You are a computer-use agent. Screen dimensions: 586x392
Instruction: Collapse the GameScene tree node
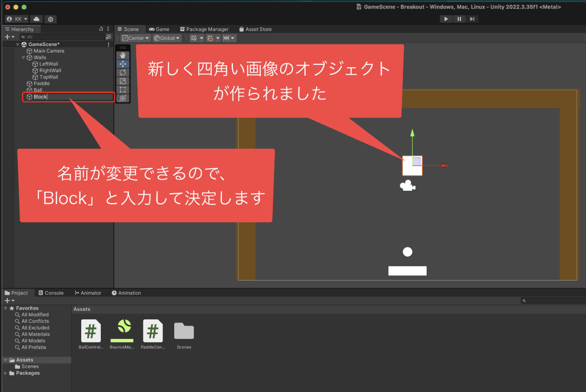point(18,45)
